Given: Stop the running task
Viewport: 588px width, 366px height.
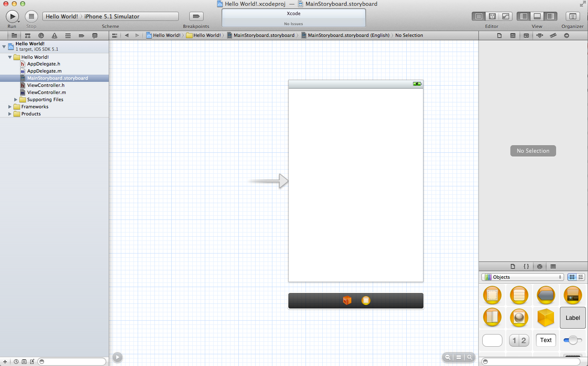Looking at the screenshot, I should pos(31,16).
